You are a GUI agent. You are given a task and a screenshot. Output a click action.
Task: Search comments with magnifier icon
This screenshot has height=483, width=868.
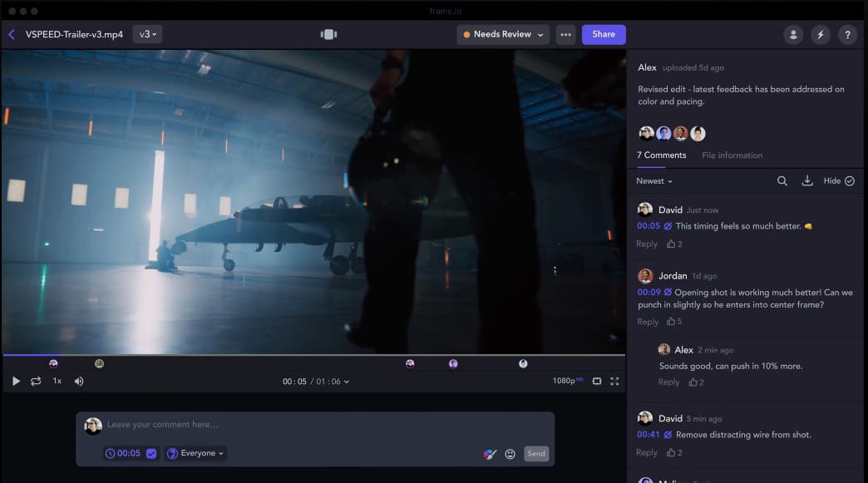click(782, 180)
